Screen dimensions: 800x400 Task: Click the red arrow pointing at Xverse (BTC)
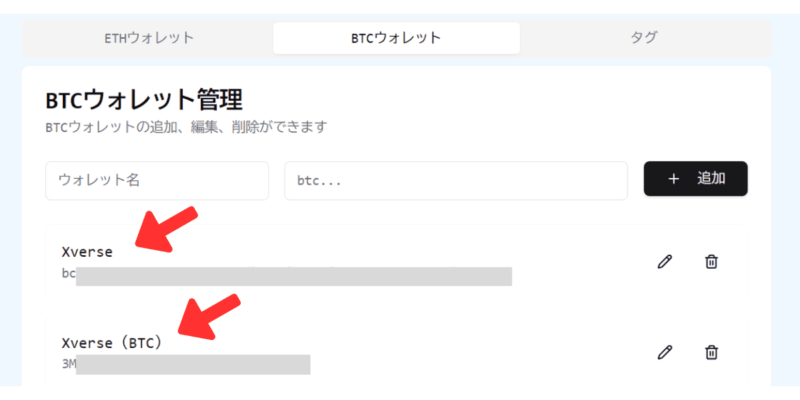point(209,316)
